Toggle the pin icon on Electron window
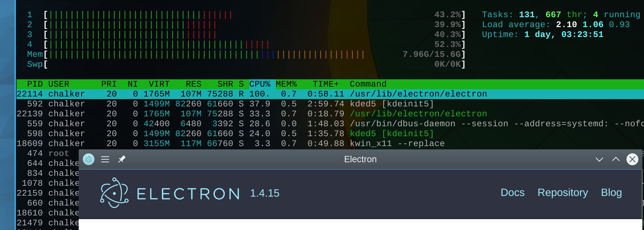Viewport: 644px width, 230px height. (122, 159)
